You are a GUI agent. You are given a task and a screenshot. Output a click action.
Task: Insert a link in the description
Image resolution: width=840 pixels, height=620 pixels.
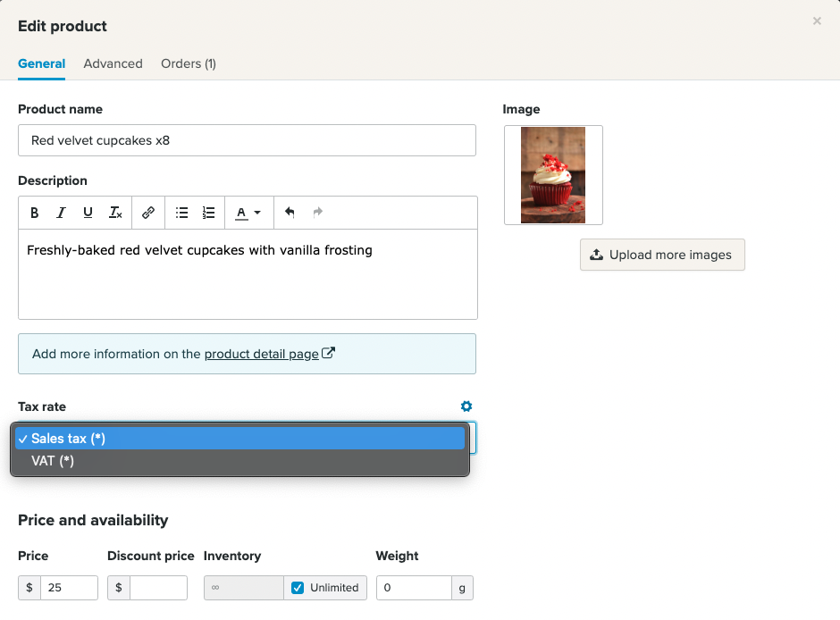tap(148, 213)
